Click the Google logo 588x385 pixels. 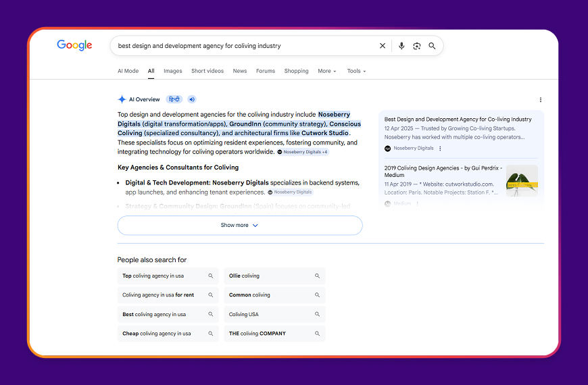(x=74, y=45)
